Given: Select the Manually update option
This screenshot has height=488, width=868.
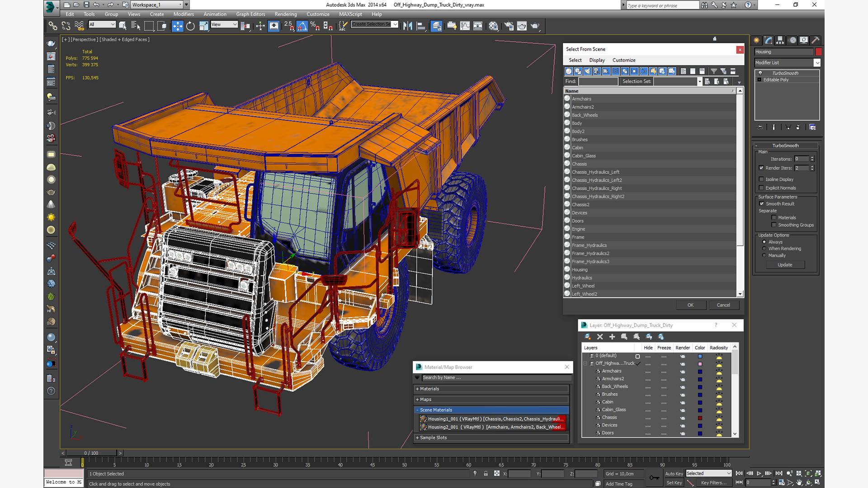Looking at the screenshot, I should click(764, 255).
